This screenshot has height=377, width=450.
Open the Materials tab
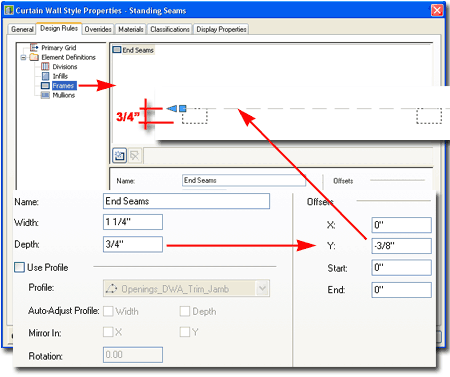click(x=131, y=29)
